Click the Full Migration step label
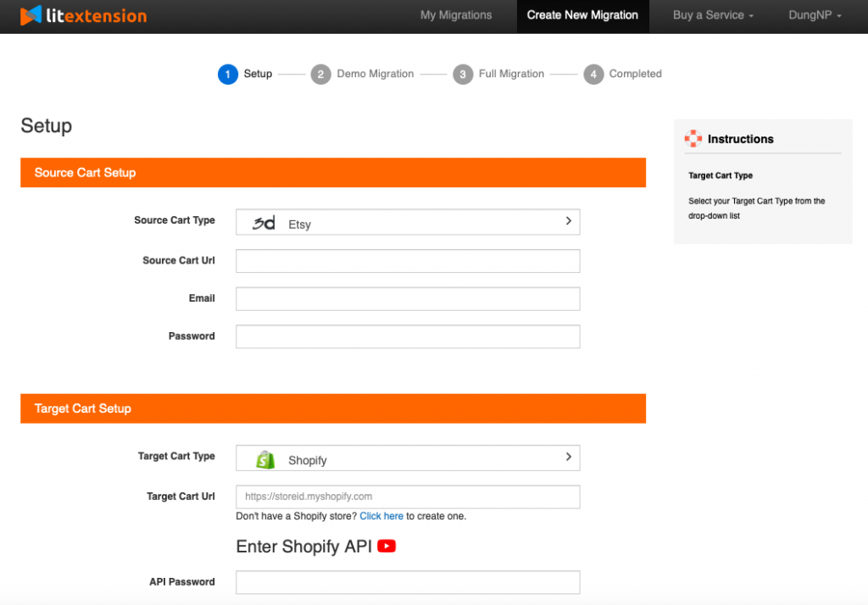Viewport: 868px width, 605px height. 511,74
